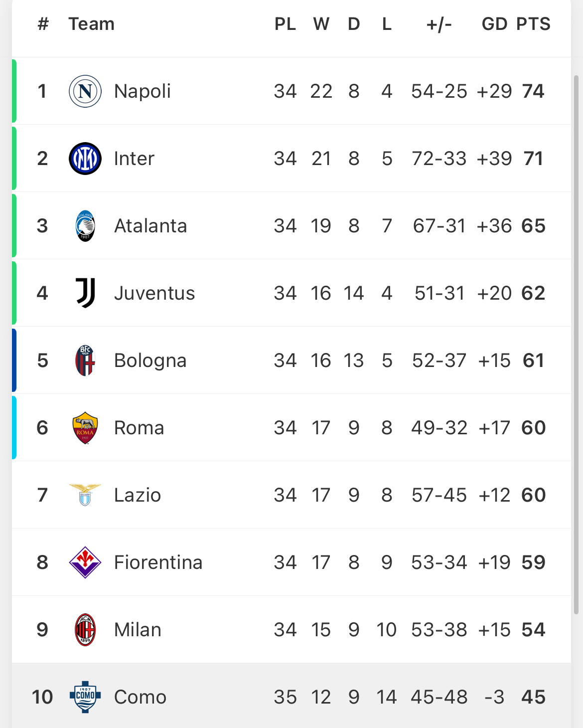Sort standings by GD column header

coord(494,24)
